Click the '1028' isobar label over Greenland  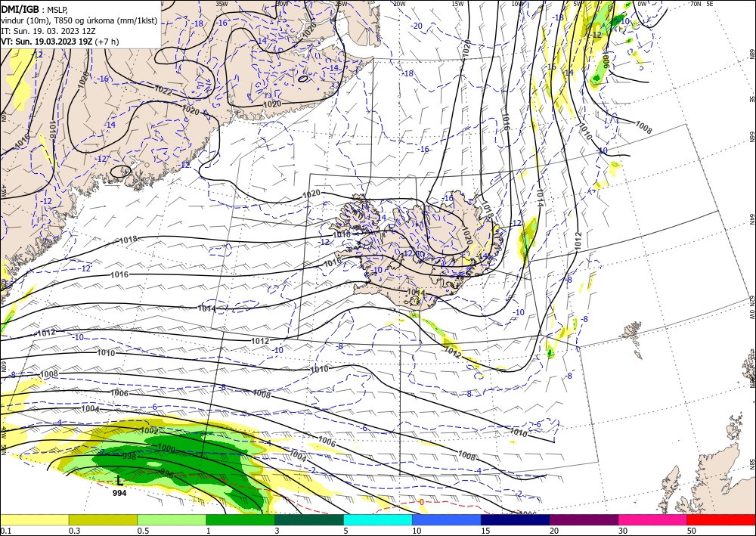[83, 78]
